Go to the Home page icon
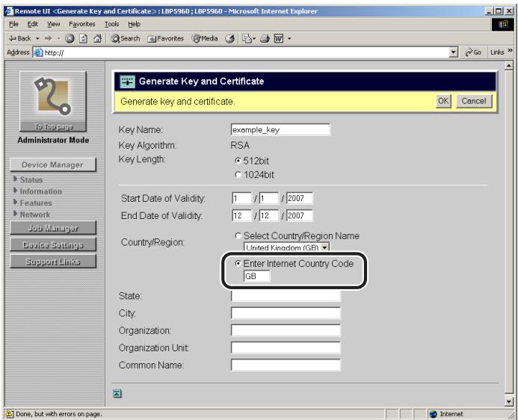The width and height of the screenshot is (518, 420). pyautogui.click(x=97, y=39)
